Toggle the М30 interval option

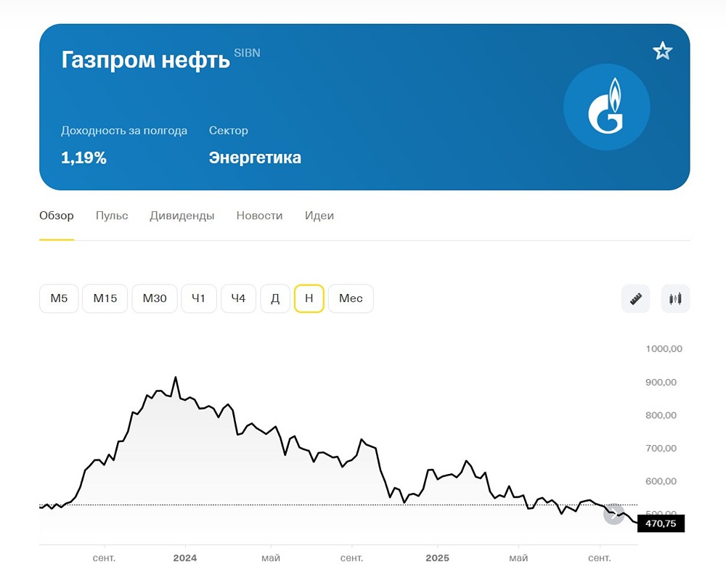[154, 298]
